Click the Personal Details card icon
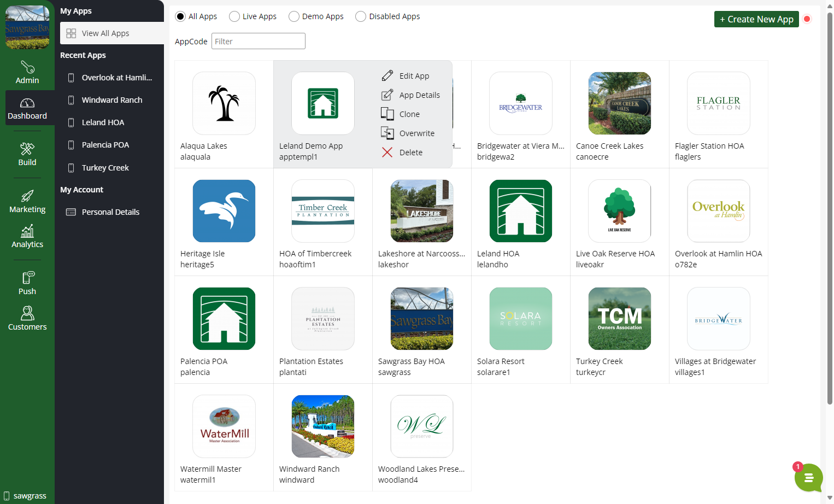The image size is (834, 504). click(71, 212)
